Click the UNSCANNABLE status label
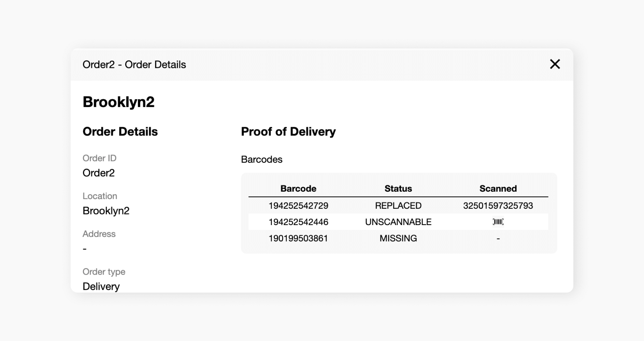644x341 pixels. [x=398, y=222]
